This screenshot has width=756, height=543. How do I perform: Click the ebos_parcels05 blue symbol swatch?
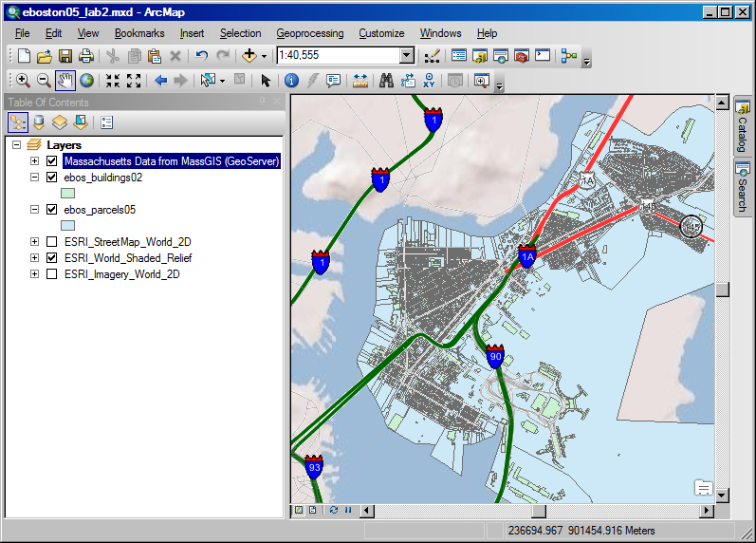[68, 226]
